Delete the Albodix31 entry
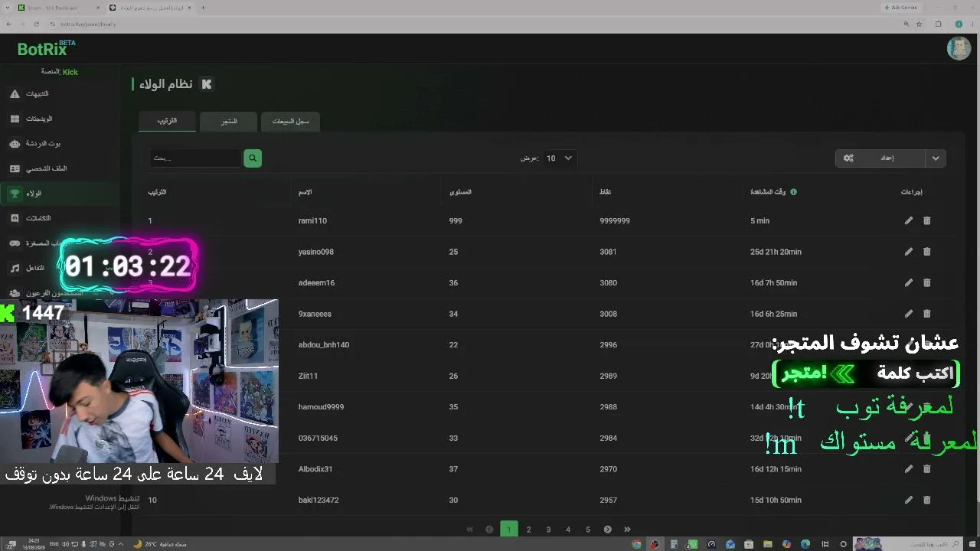Screen dimensions: 980x551 (926, 468)
